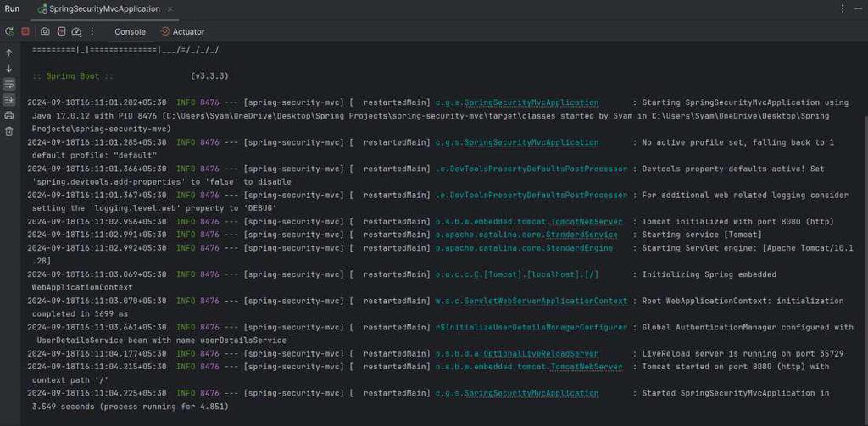
Task: Toggle soft-wrap for console output
Action: click(9, 84)
